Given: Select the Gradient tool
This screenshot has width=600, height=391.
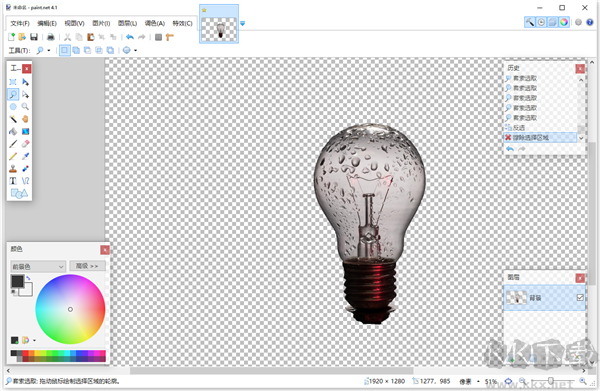Looking at the screenshot, I should [x=25, y=131].
